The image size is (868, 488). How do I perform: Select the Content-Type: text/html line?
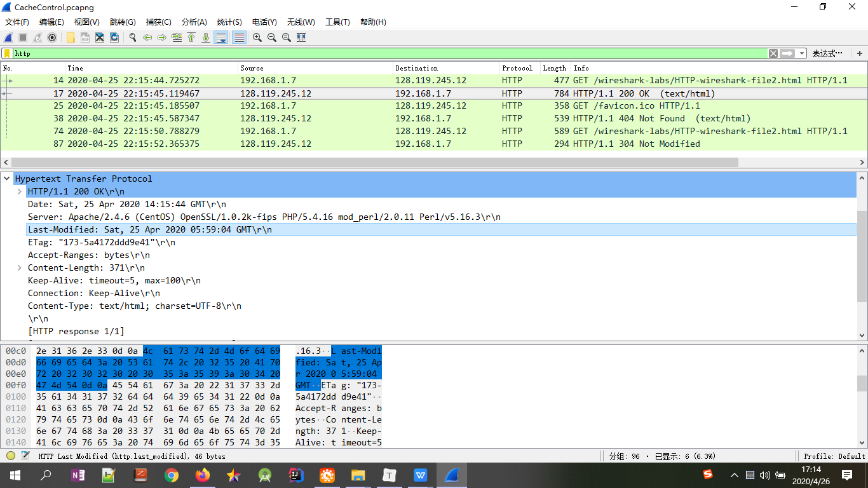135,306
